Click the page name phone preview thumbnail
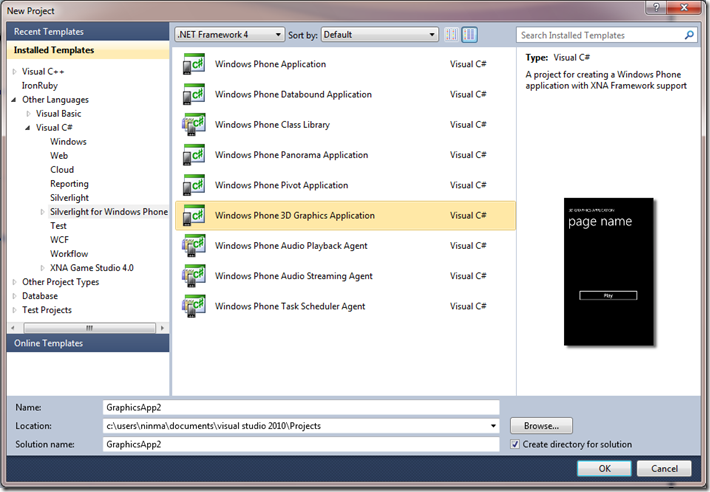This screenshot has height=492, width=710. 609,272
